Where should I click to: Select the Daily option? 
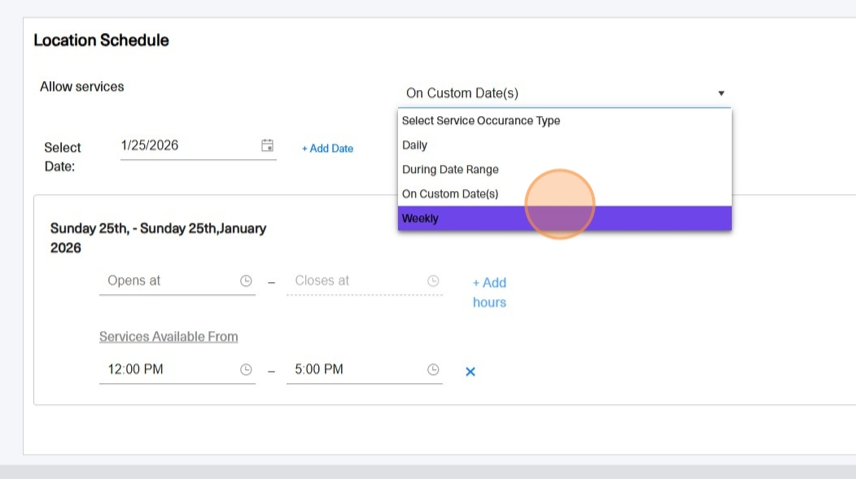[564, 145]
